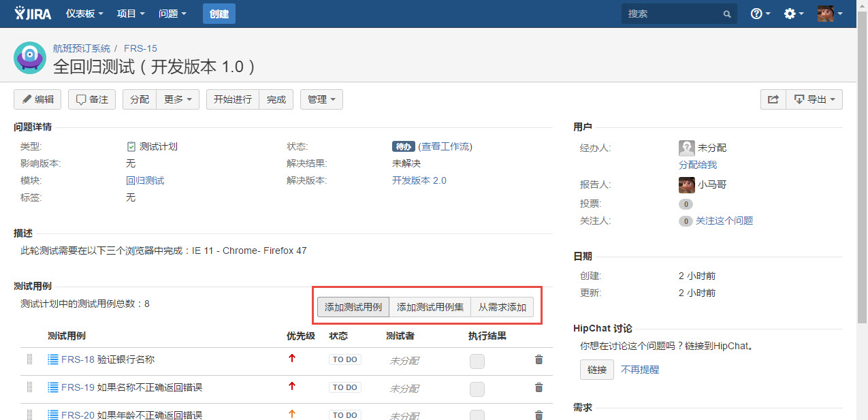Click the search magnifier icon
Image resolution: width=868 pixels, height=420 pixels.
727,14
